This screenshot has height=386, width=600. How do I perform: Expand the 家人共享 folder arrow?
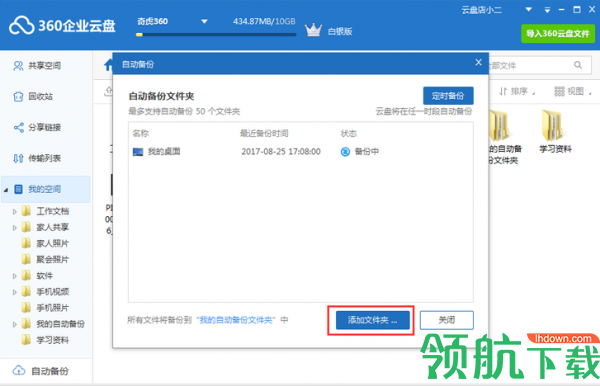click(15, 228)
